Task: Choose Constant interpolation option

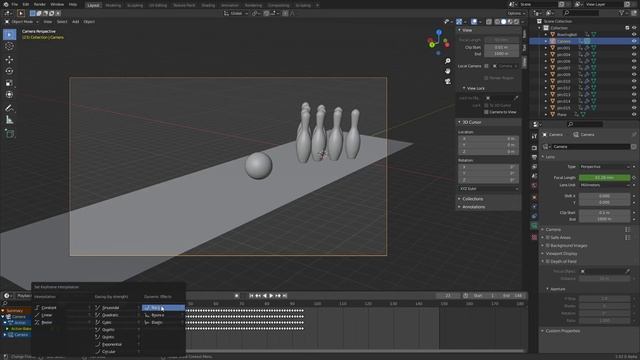Action: pyautogui.click(x=61, y=308)
